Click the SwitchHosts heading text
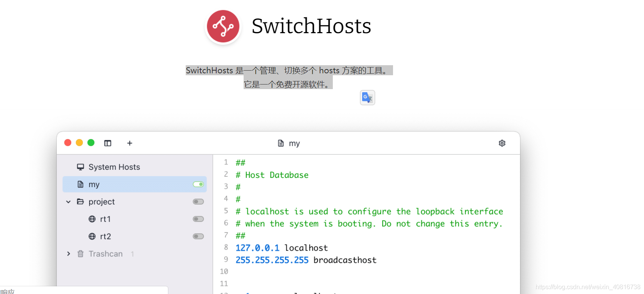 (x=311, y=26)
